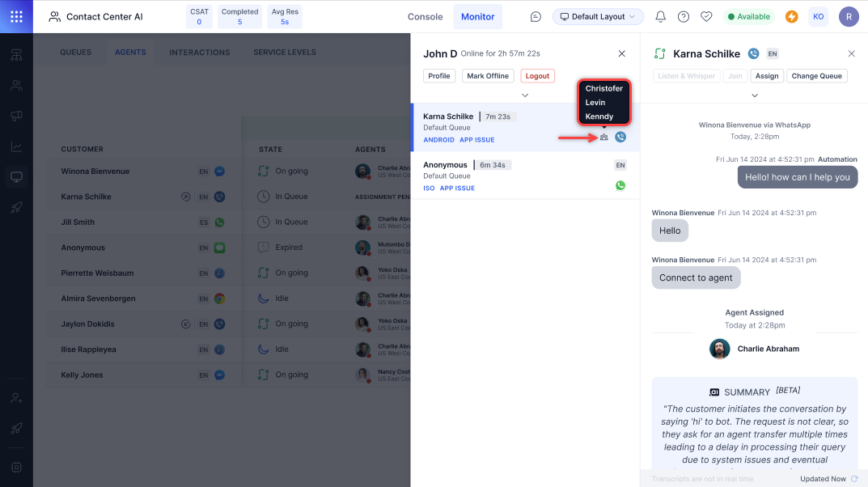The image size is (868, 487).
Task: Click the red Logout button
Action: [x=537, y=76]
